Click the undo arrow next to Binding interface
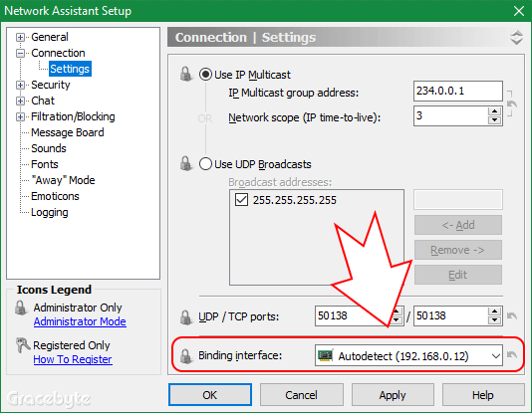The height and width of the screenshot is (413, 532). [x=512, y=354]
